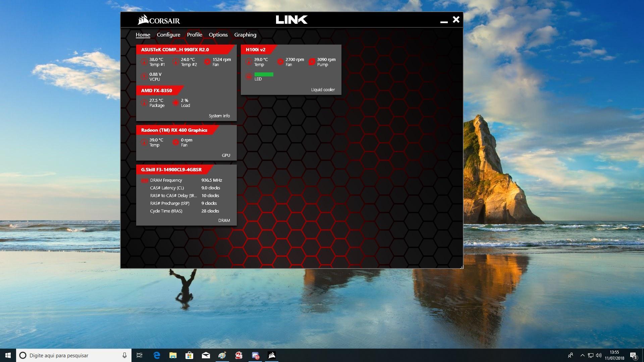Screen dimensions: 644x362
Task: Click the CPU Package temperature icon
Action: tap(144, 103)
